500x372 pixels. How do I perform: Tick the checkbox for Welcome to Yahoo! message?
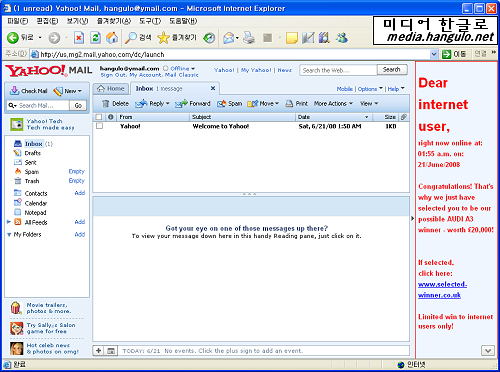tap(99, 126)
